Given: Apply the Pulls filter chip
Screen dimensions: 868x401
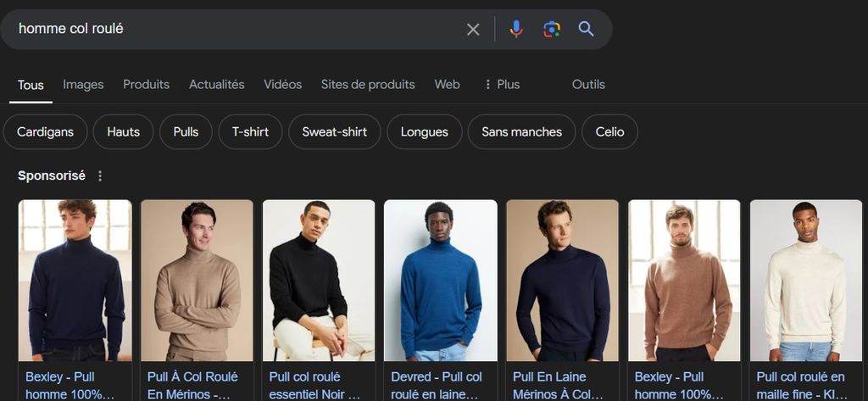Looking at the screenshot, I should (186, 131).
